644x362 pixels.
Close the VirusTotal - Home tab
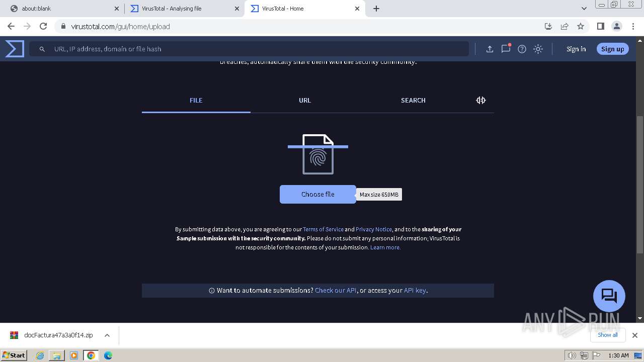pos(357,9)
